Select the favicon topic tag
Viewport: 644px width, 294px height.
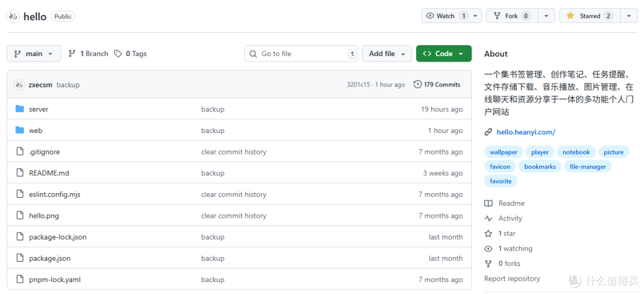(x=500, y=166)
